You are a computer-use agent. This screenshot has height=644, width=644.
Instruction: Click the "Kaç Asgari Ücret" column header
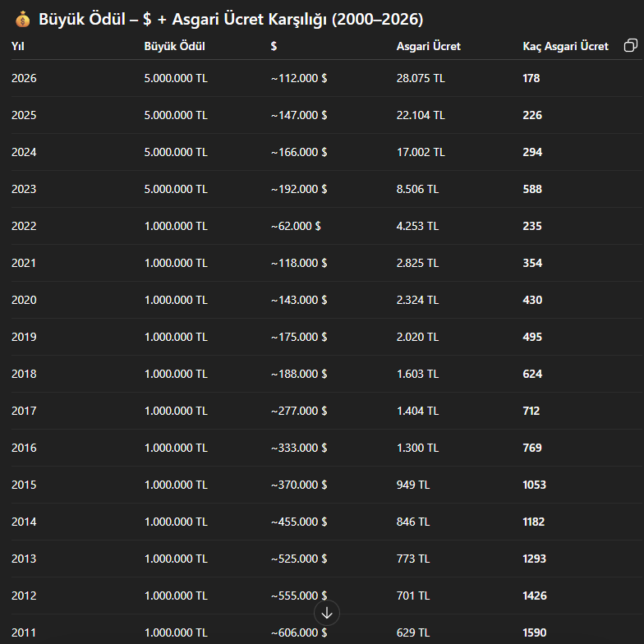[x=565, y=47]
